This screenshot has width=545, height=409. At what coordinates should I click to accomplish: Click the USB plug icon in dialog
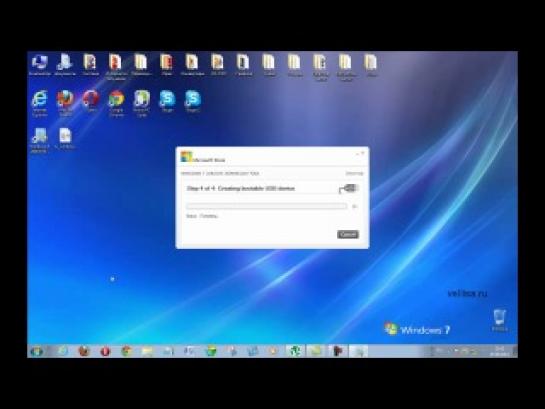coord(349,189)
